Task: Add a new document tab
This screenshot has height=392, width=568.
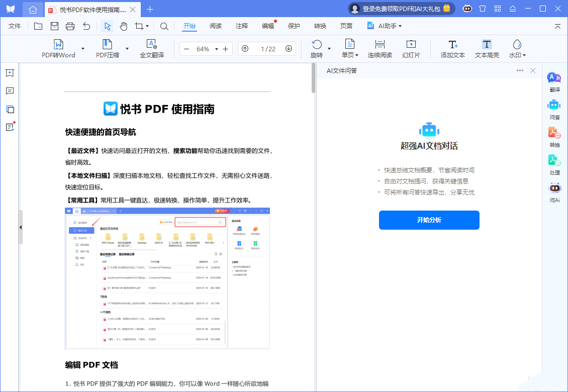Action: pyautogui.click(x=150, y=10)
